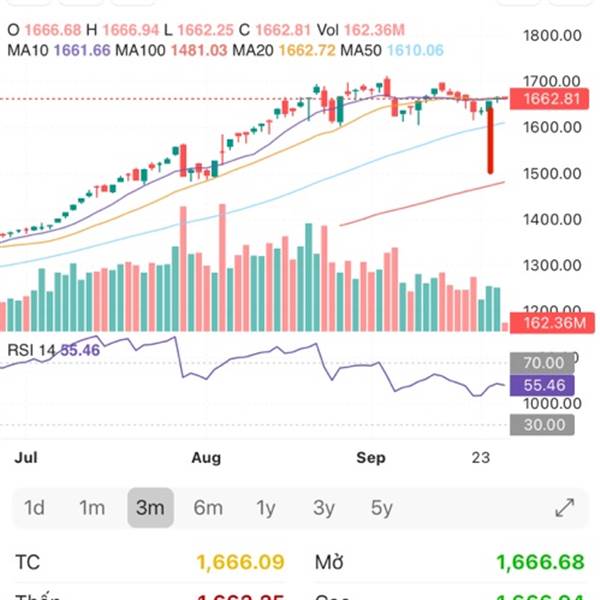The image size is (600, 600).
Task: Click the large red candlestick in September
Action: pos(491,140)
